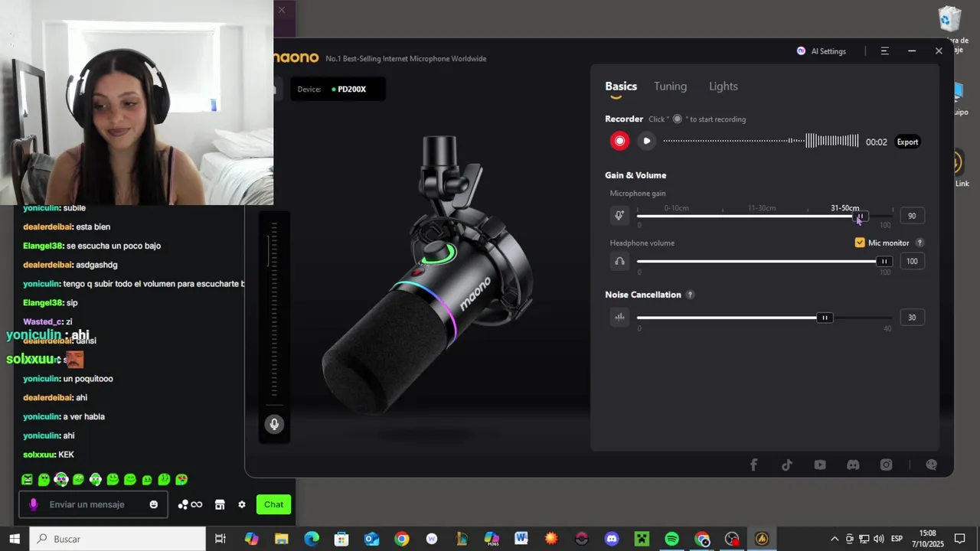The height and width of the screenshot is (551, 980).
Task: Open the channel points infinity icon
Action: pos(191,504)
